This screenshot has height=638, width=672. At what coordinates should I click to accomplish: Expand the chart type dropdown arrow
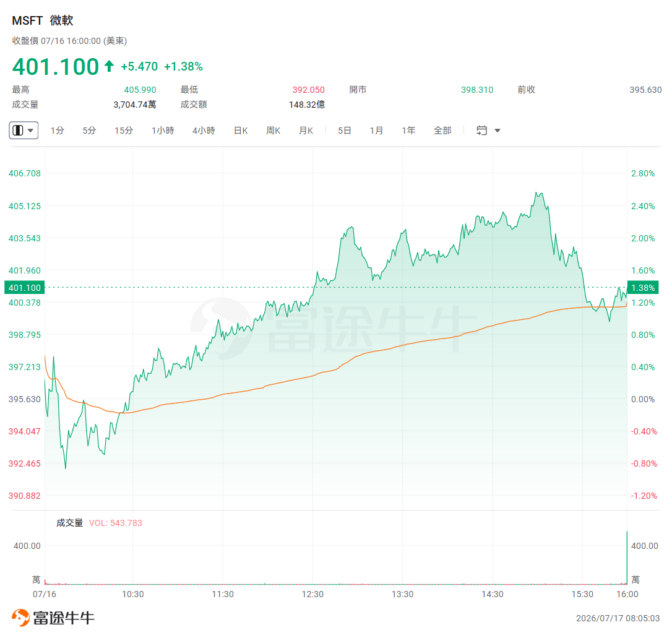click(x=30, y=131)
